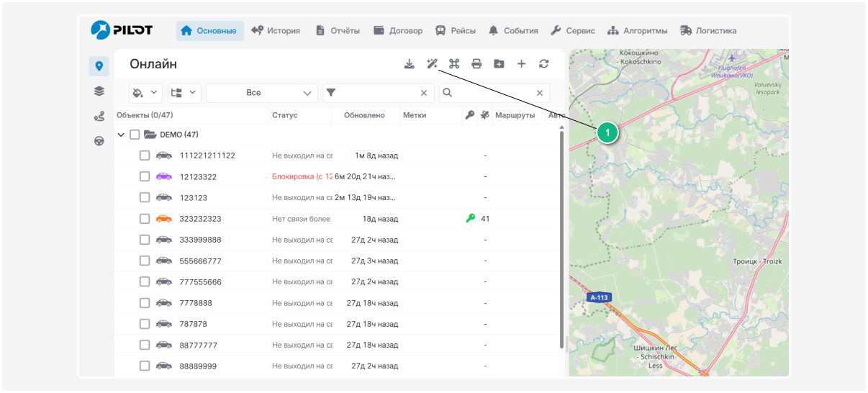The width and height of the screenshot is (868, 393).
Task: Sort by the Статус column header
Action: point(285,115)
